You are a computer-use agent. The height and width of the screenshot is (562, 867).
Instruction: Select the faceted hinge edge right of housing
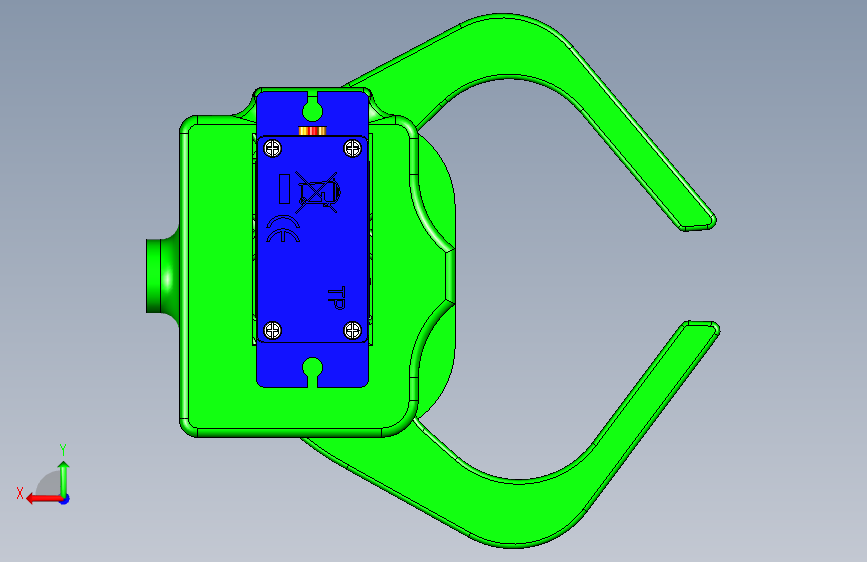pyautogui.click(x=450, y=275)
